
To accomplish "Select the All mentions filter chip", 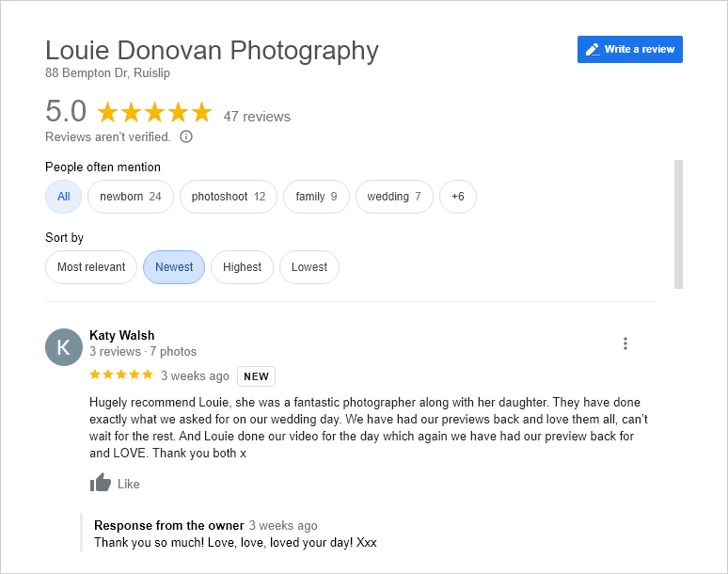I will pos(64,197).
